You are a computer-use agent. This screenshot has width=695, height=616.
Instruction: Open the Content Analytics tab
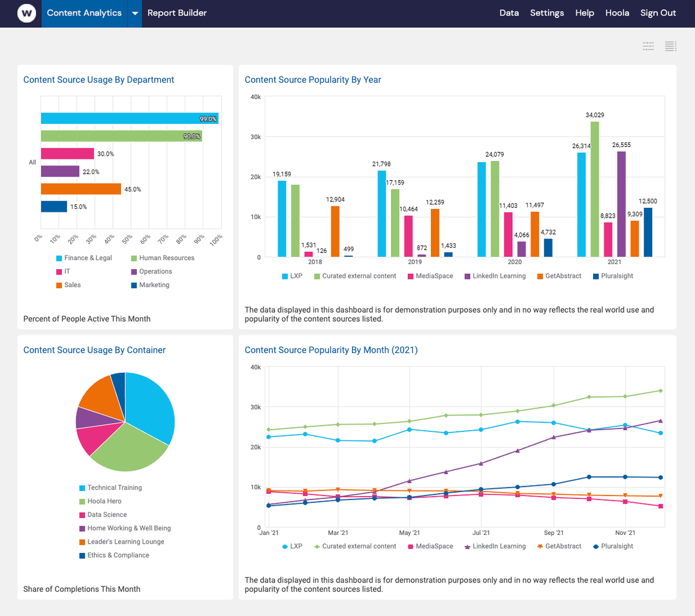pyautogui.click(x=84, y=13)
